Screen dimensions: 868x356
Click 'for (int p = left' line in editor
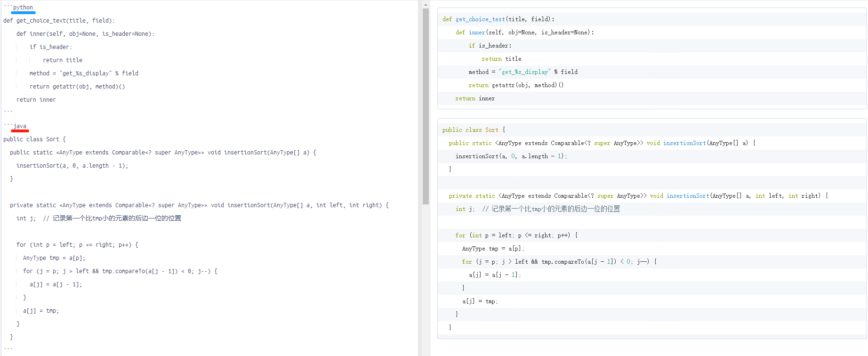click(77, 245)
